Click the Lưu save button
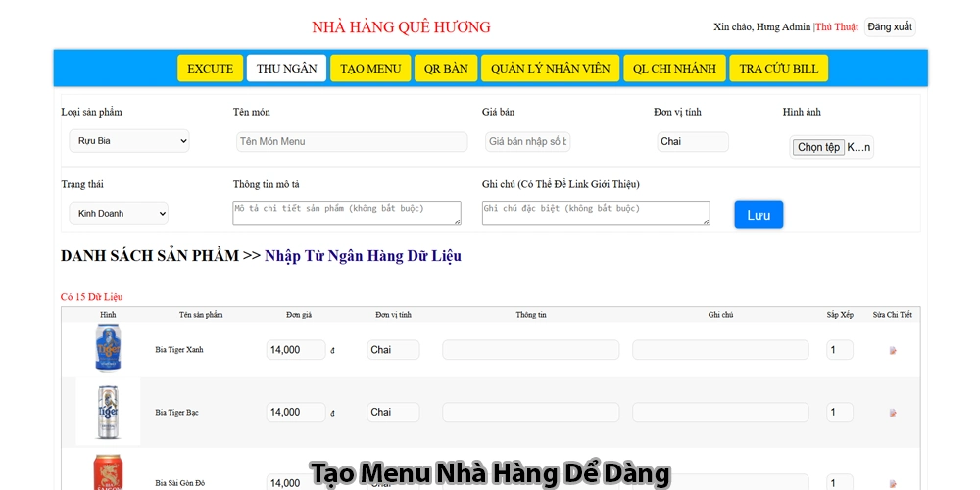 tap(759, 215)
